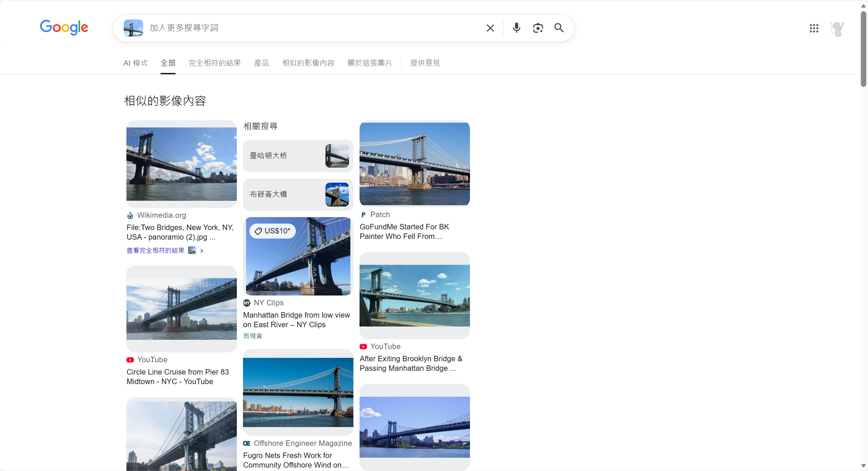
Task: Start voice search with microphone icon
Action: pyautogui.click(x=516, y=28)
